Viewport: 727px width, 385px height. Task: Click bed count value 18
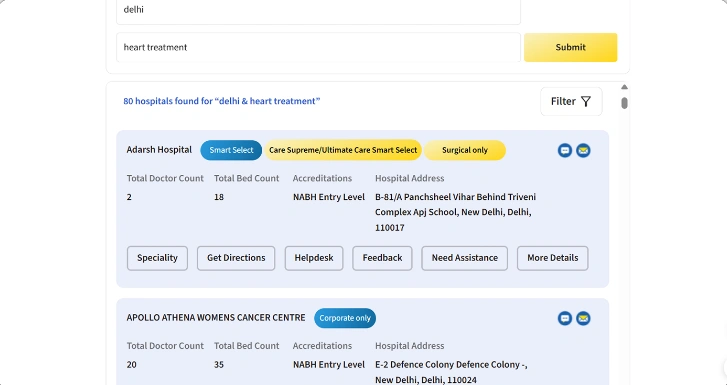219,197
